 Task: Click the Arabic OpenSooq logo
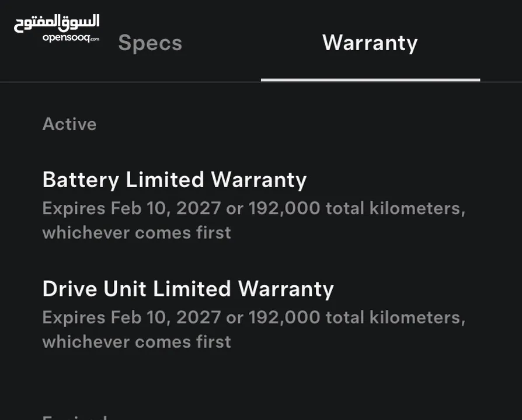click(57, 23)
